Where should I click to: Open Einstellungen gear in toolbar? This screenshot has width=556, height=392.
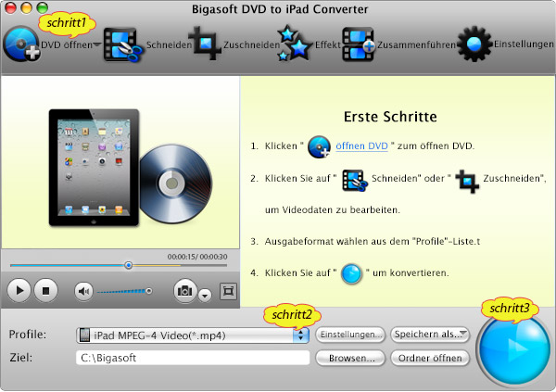[474, 44]
